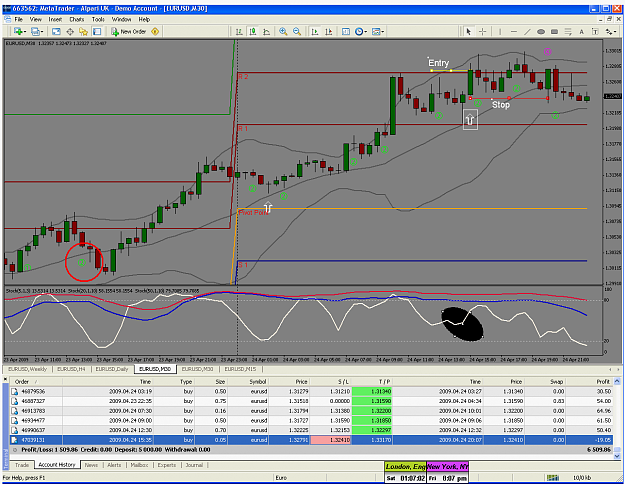Open the File menu
This screenshot has width=625, height=484.
(x=19, y=19)
